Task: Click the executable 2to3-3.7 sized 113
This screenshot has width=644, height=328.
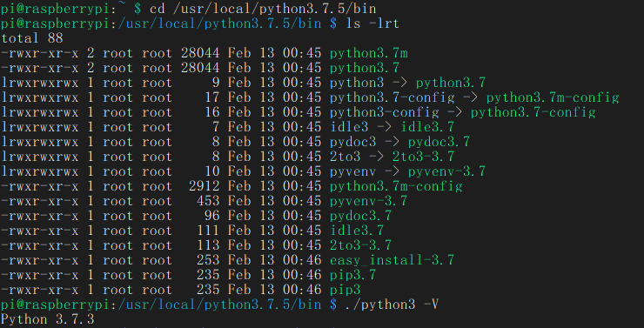Action: [x=360, y=245]
